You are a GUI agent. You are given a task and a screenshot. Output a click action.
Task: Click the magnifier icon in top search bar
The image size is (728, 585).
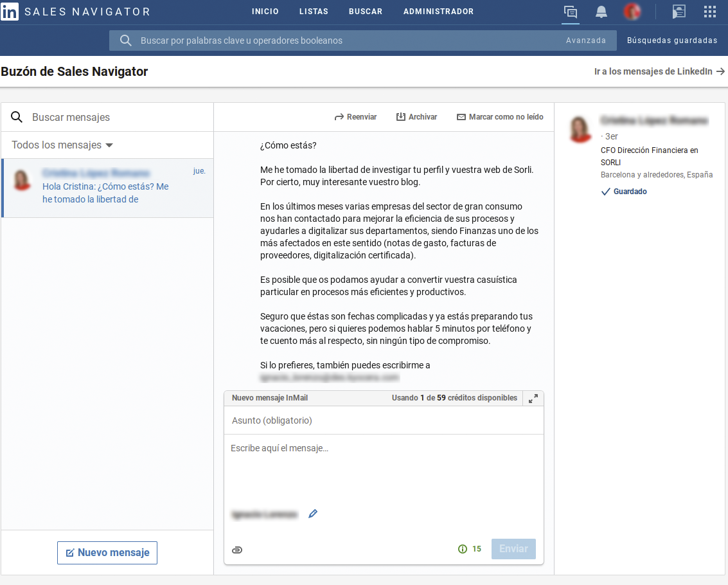[x=125, y=40]
